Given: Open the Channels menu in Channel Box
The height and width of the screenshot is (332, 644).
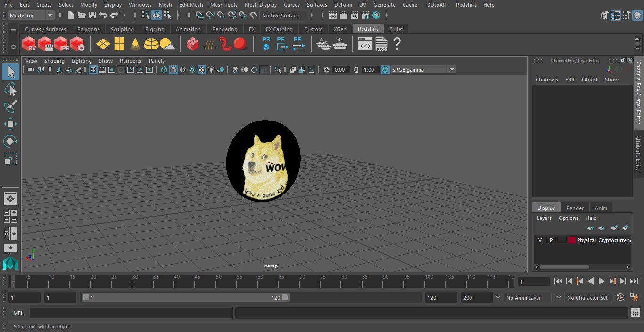Looking at the screenshot, I should point(546,80).
